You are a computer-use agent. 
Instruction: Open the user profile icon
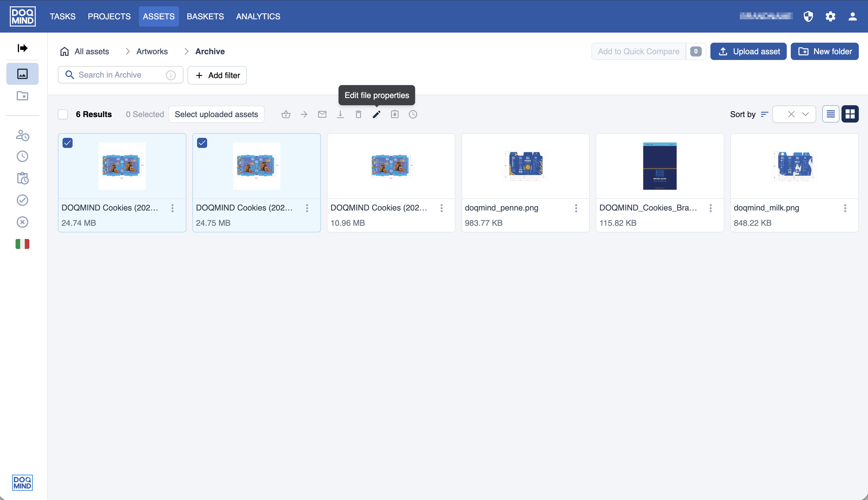tap(852, 16)
